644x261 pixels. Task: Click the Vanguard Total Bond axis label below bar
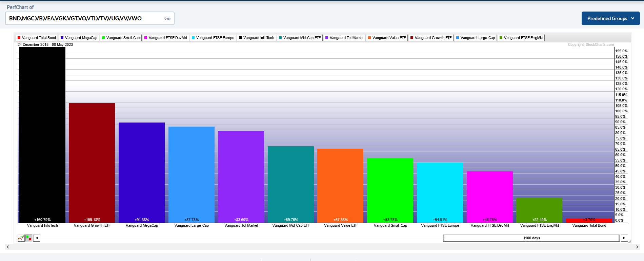589,225
